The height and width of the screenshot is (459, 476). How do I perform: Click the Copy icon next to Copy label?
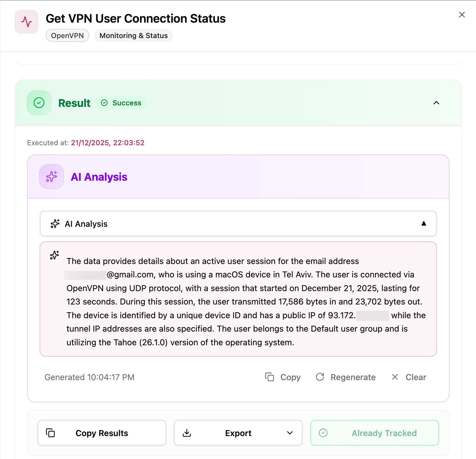tap(270, 377)
